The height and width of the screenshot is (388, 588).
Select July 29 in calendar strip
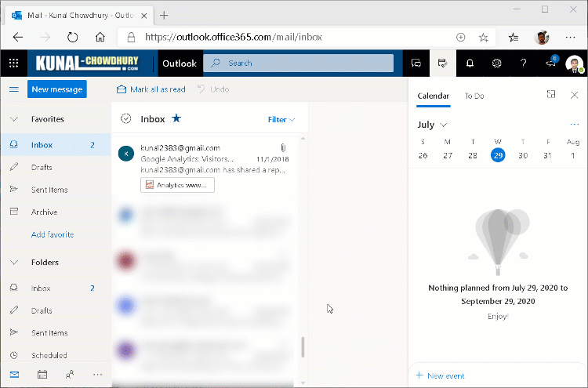click(x=498, y=155)
